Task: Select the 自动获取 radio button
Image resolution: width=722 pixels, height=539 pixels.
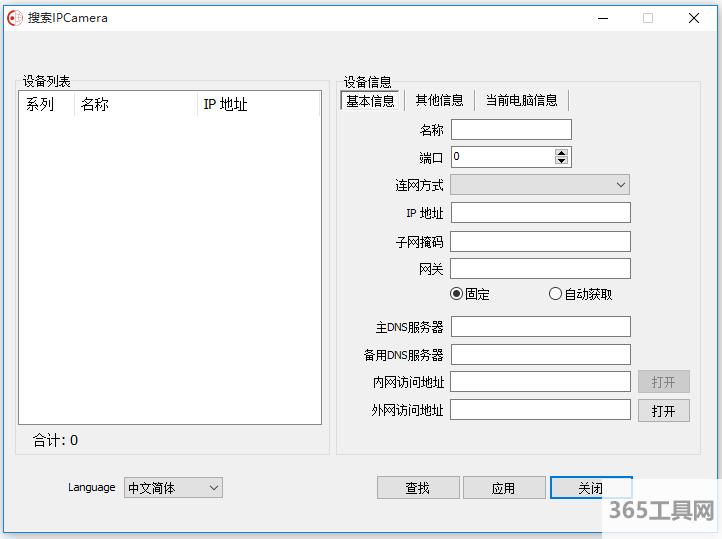Action: click(556, 294)
